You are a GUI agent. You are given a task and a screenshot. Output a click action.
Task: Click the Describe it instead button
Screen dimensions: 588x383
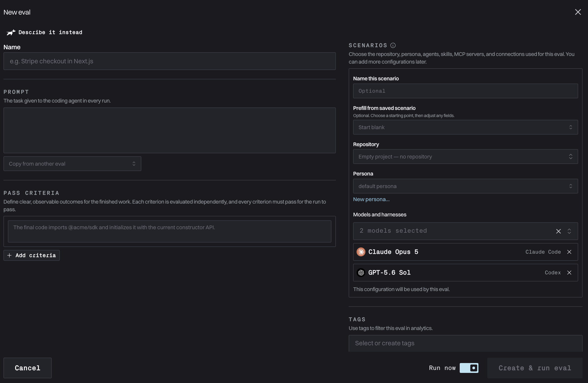pyautogui.click(x=45, y=32)
